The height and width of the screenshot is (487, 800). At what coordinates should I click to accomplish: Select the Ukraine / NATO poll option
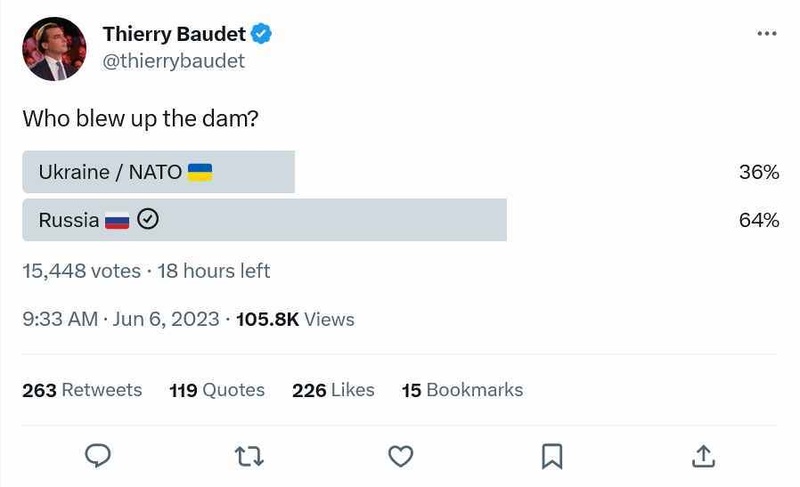[x=110, y=172]
